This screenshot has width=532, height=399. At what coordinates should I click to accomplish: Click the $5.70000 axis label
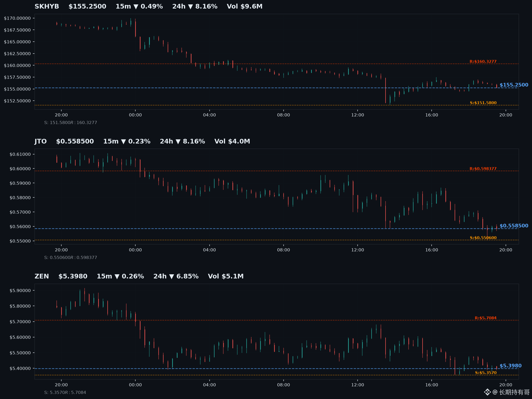20,322
